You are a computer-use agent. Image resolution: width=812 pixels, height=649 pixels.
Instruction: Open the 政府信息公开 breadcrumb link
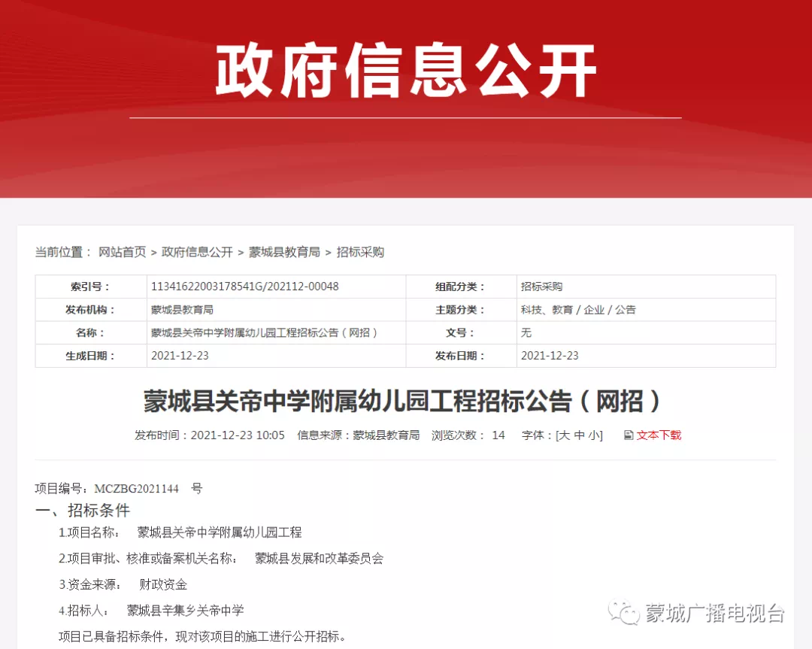197,252
